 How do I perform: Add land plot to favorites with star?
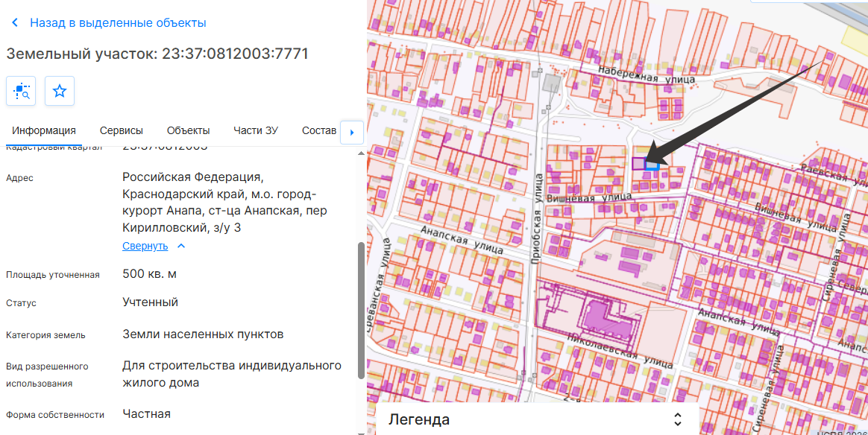coord(60,91)
